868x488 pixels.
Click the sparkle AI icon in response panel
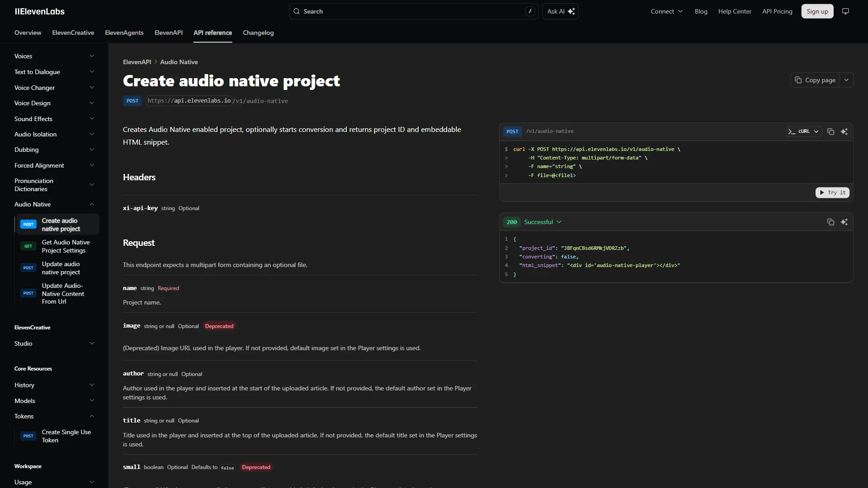pyautogui.click(x=844, y=222)
